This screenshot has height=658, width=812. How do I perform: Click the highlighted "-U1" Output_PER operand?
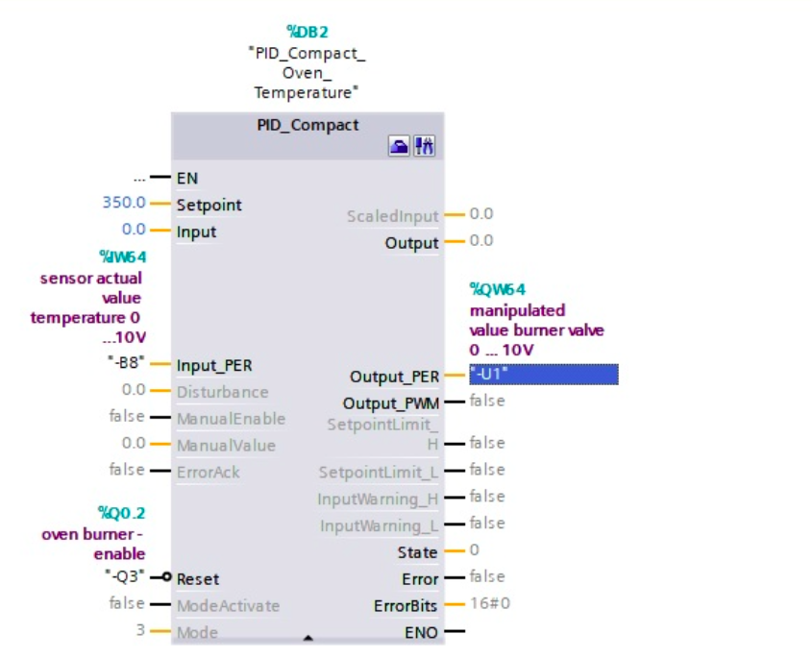pyautogui.click(x=543, y=375)
